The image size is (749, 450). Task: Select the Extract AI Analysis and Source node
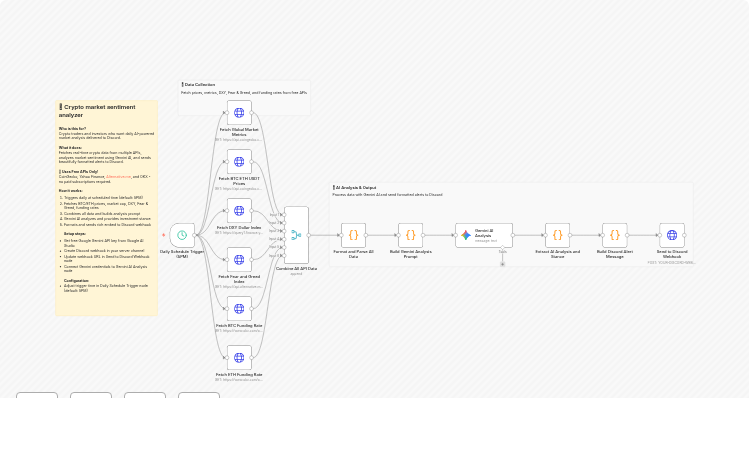[557, 236]
